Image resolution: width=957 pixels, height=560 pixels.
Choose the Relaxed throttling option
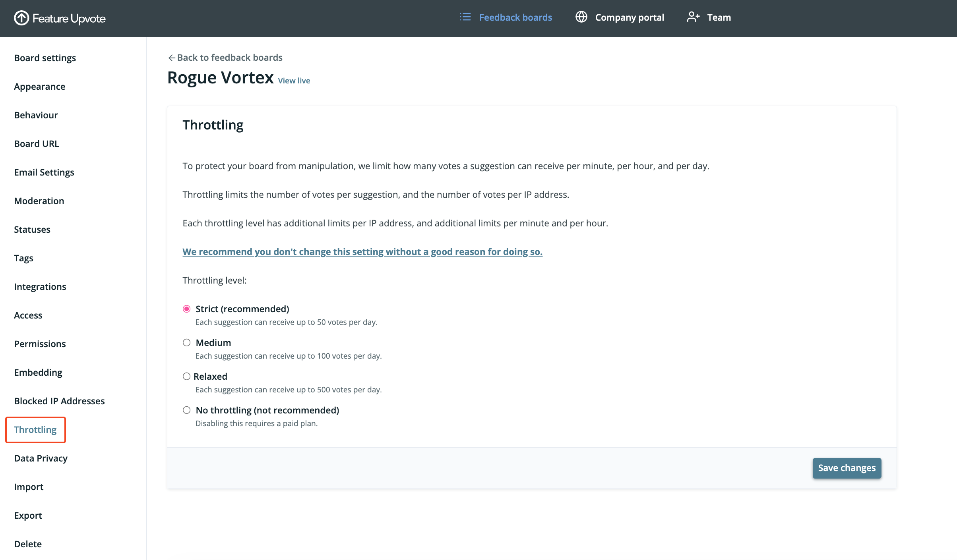186,377
